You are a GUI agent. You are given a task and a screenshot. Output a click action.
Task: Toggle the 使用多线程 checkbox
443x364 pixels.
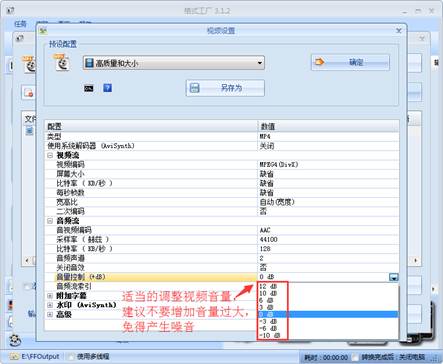point(71,357)
